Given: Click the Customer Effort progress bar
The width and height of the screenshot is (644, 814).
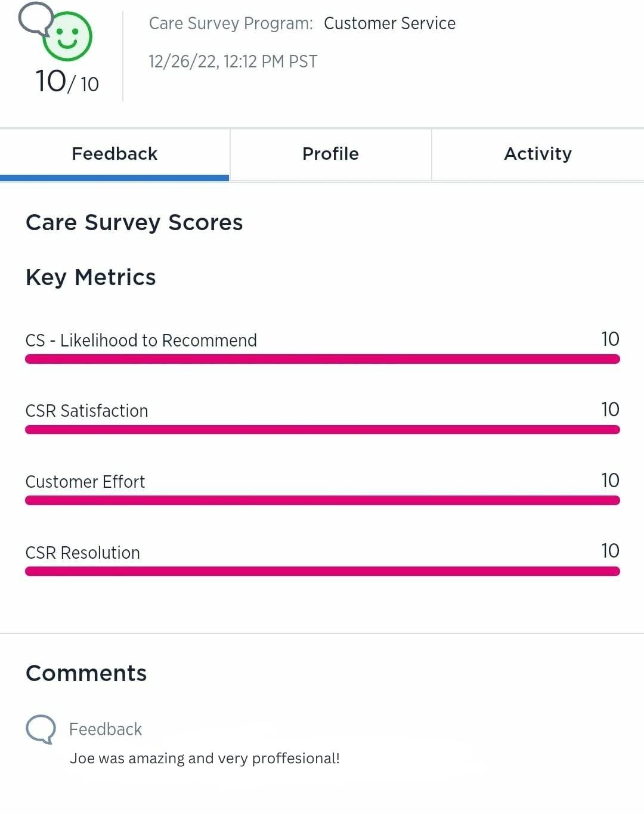Looking at the screenshot, I should click(322, 500).
